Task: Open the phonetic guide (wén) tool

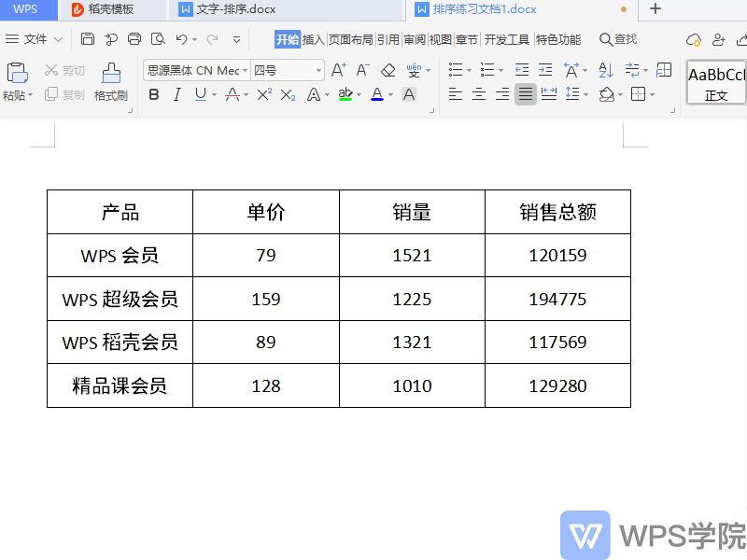Action: pos(414,71)
